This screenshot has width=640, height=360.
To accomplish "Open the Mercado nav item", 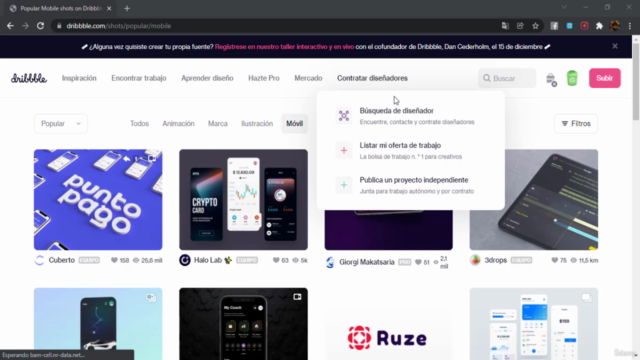I will point(308,78).
